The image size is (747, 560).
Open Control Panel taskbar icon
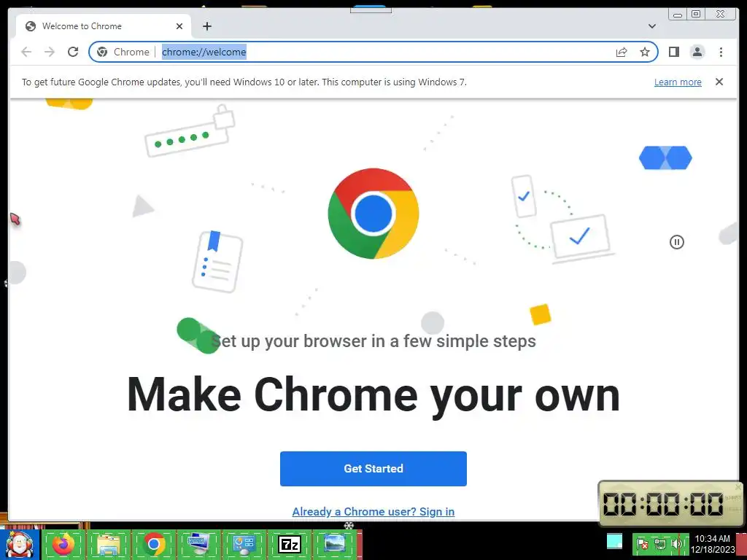(244, 544)
